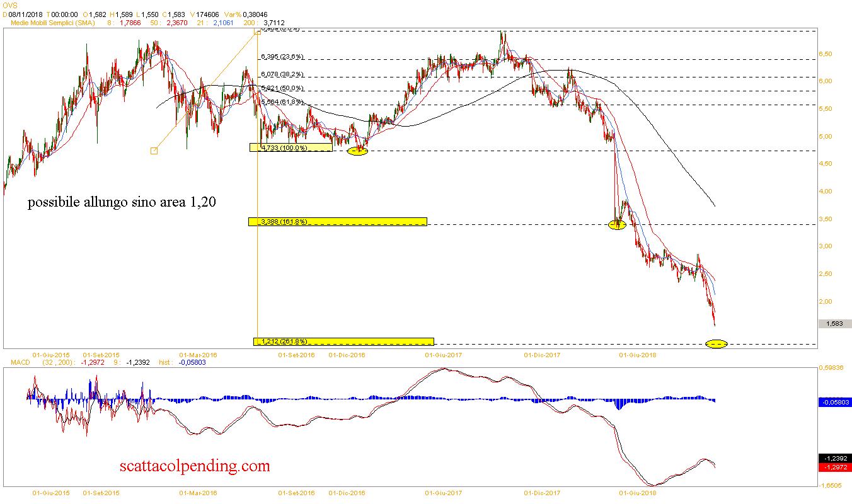Click yellow ellipse marker at the Dec 2016 low

click(x=357, y=151)
